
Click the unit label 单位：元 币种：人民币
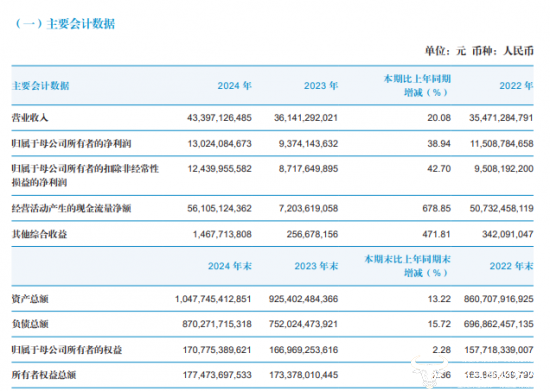(479, 51)
